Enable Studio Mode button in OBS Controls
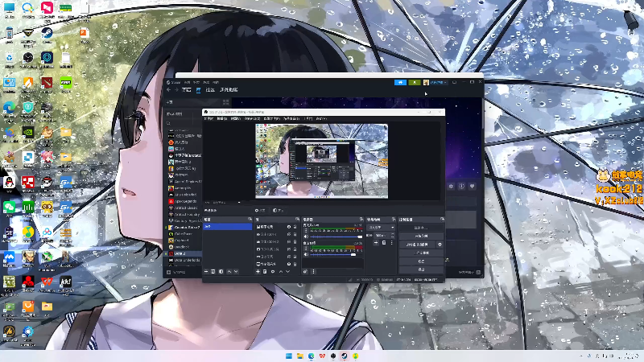This screenshot has width=644, height=362. [x=421, y=253]
